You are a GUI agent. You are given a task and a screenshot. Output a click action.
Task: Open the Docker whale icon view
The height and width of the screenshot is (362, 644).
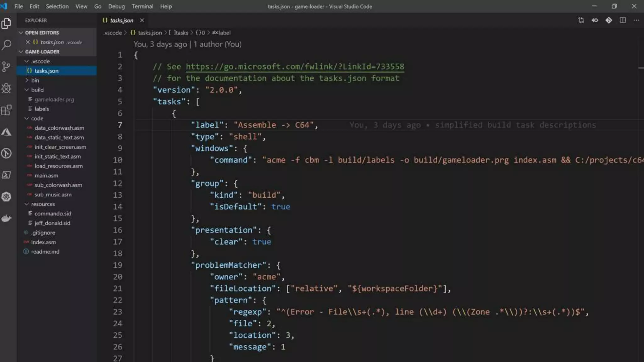click(6, 218)
